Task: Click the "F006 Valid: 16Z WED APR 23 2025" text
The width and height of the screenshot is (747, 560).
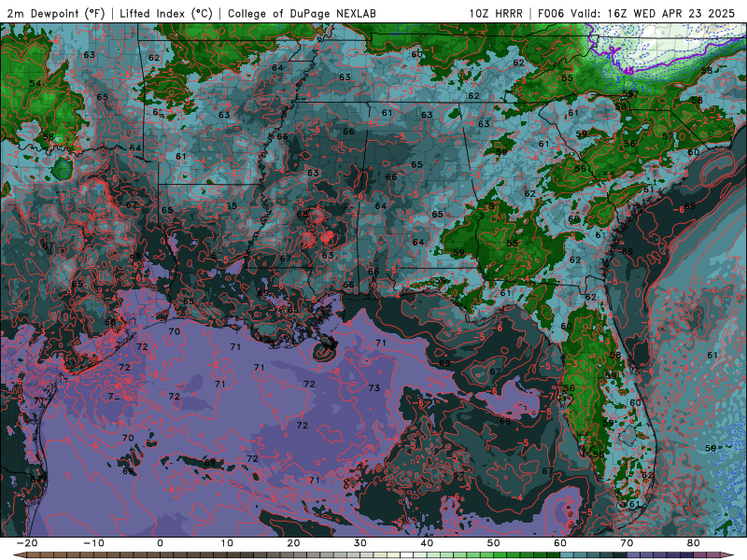Action: (637, 13)
